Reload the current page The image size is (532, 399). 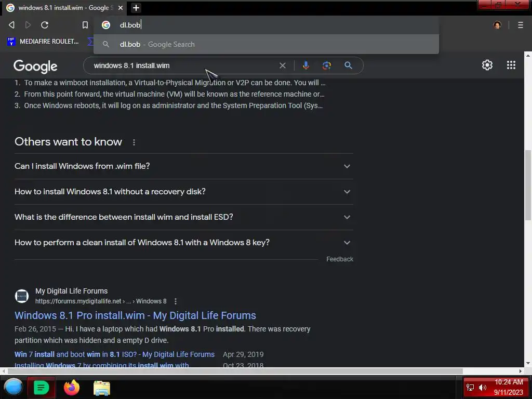45,25
